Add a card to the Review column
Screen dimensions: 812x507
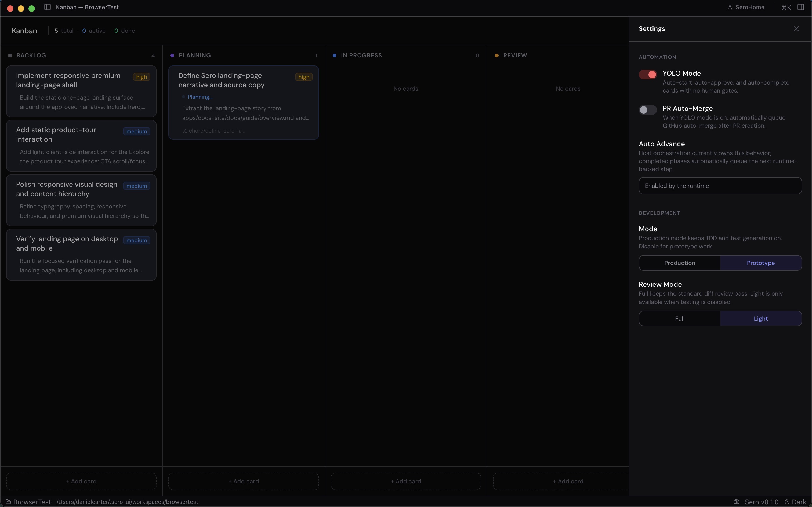568,481
